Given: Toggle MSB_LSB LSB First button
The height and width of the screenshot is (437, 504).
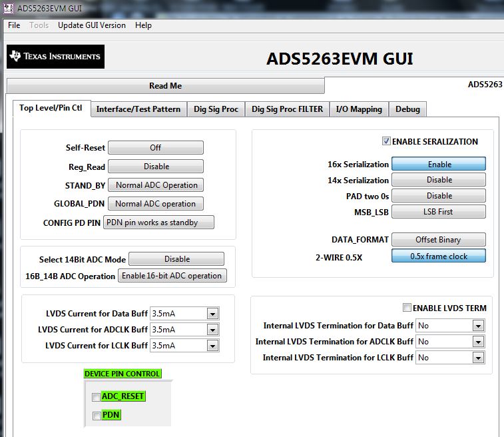Looking at the screenshot, I should tap(439, 212).
